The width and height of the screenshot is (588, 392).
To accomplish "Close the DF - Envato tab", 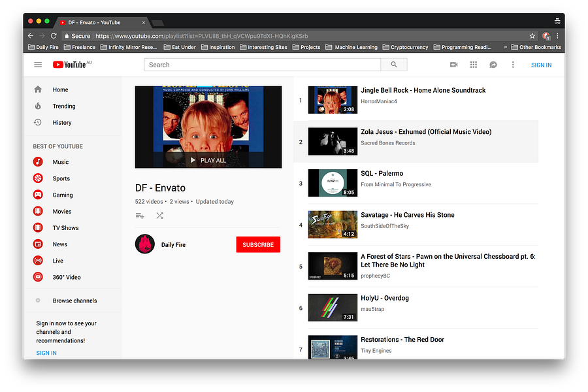I will (143, 22).
